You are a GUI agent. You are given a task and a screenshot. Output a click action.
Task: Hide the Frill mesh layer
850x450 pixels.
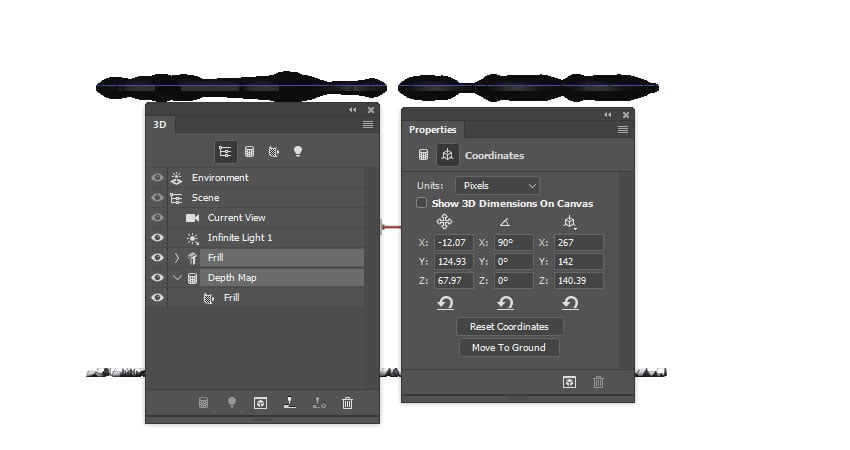157,258
